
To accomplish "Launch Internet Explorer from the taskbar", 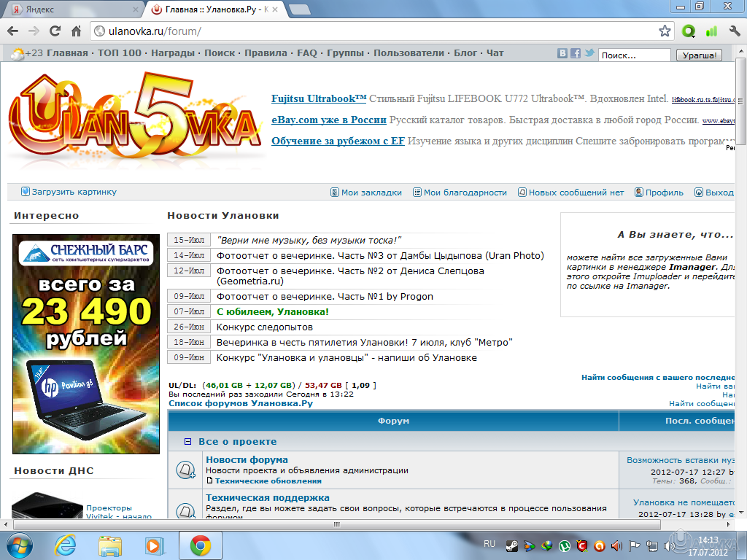I will [66, 545].
